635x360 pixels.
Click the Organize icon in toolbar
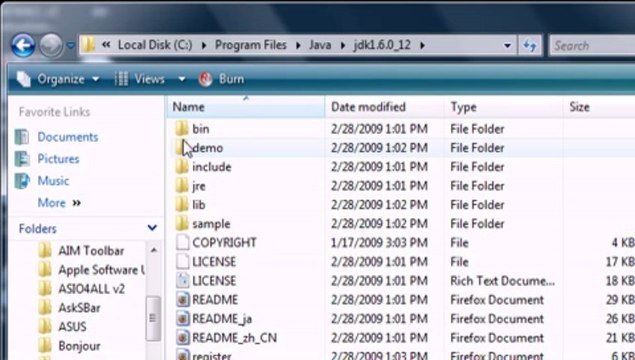24,79
